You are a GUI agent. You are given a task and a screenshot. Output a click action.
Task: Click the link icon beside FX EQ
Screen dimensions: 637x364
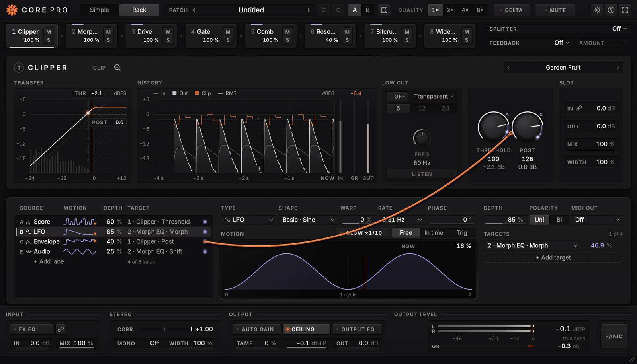pyautogui.click(x=61, y=329)
